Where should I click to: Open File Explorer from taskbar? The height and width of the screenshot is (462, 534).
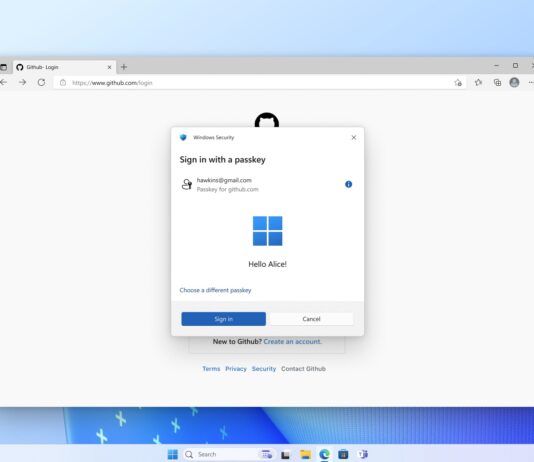coord(305,454)
